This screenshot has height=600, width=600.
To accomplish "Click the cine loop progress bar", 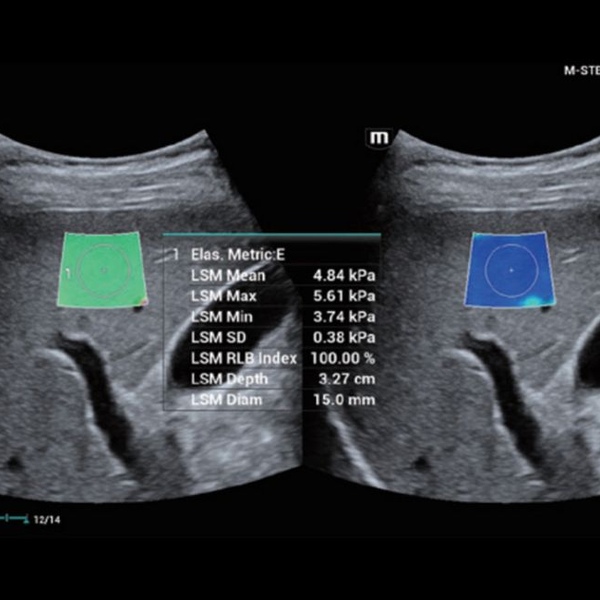I will pos(14,518).
